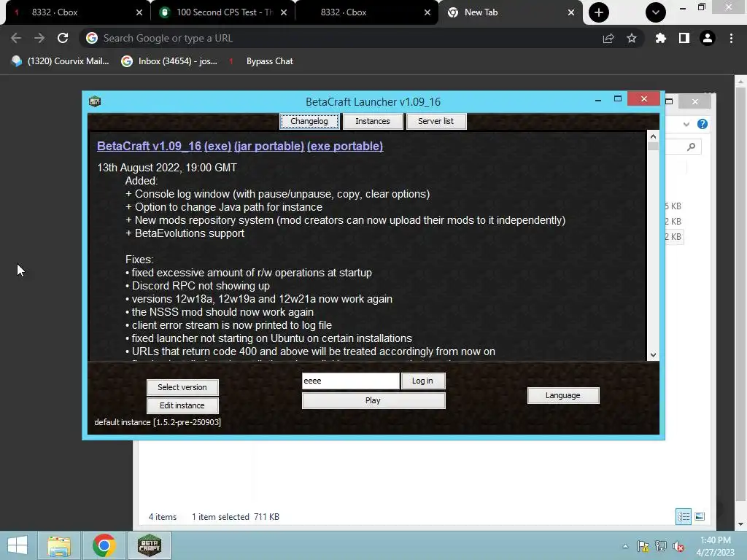Viewport: 747px width, 560px height.
Task: Click the Select version button
Action: (182, 387)
